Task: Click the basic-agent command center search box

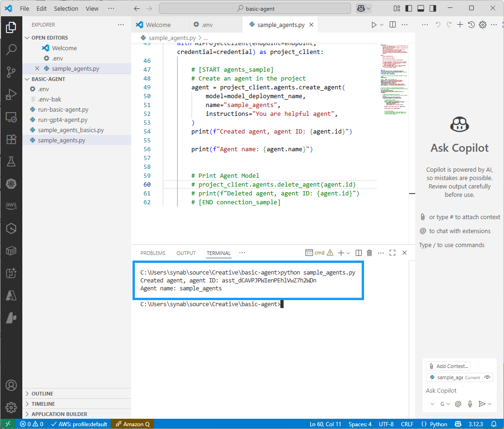Action: point(255,9)
